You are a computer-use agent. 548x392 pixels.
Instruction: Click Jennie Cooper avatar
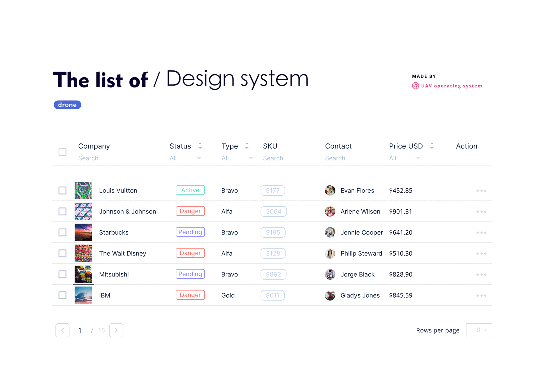(x=330, y=232)
